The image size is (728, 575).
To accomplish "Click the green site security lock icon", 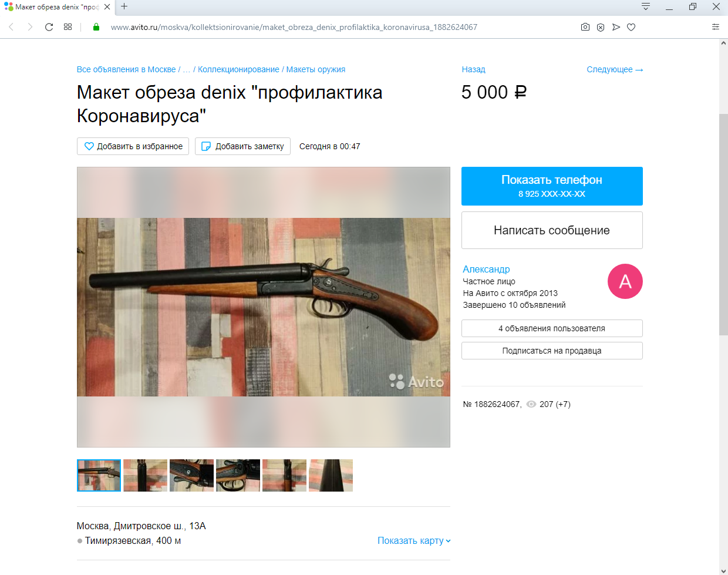I will point(96,27).
